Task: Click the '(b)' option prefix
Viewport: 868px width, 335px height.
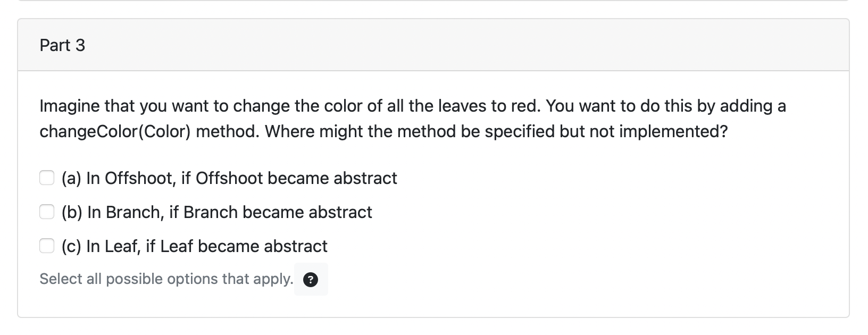Action: click(x=72, y=212)
